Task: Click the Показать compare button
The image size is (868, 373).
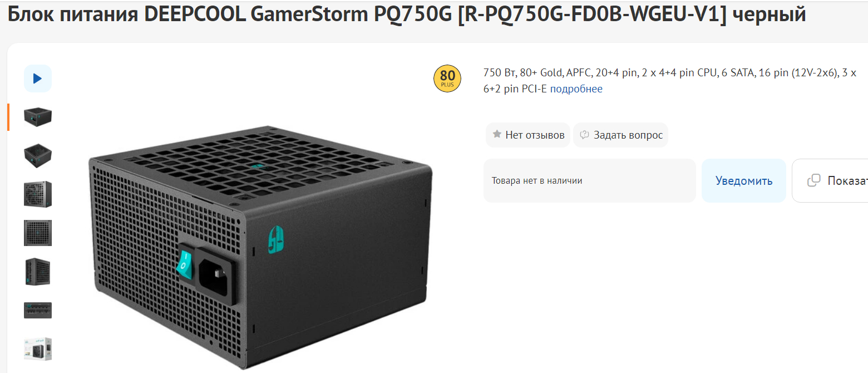Action: pyautogui.click(x=830, y=180)
